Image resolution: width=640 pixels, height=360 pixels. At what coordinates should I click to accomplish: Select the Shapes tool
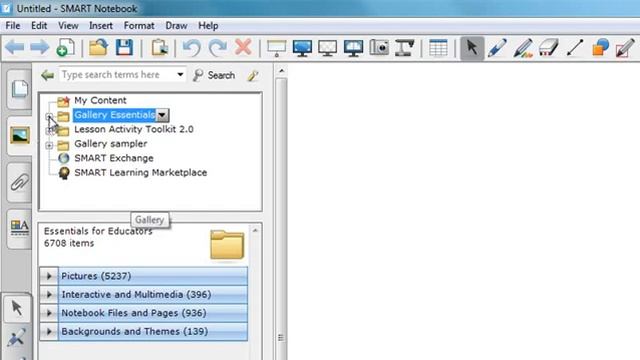pos(600,47)
